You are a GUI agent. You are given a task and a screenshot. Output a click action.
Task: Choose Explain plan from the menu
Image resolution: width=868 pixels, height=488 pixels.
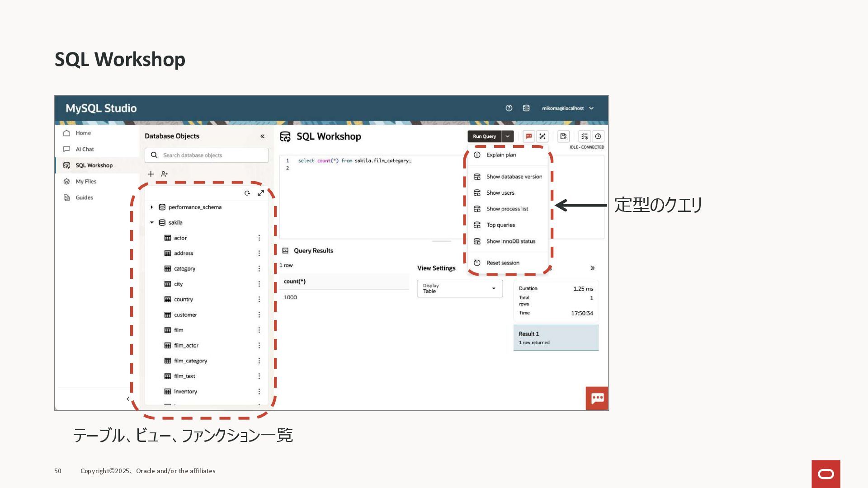click(501, 155)
